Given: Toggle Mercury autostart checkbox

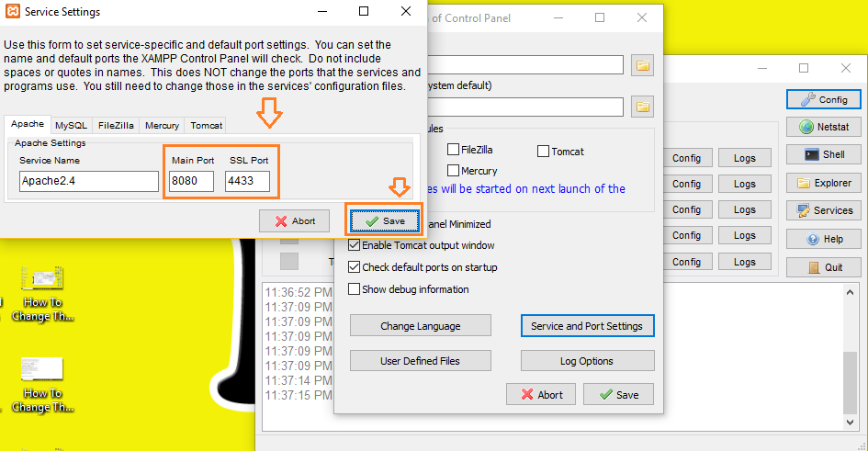Looking at the screenshot, I should [454, 171].
